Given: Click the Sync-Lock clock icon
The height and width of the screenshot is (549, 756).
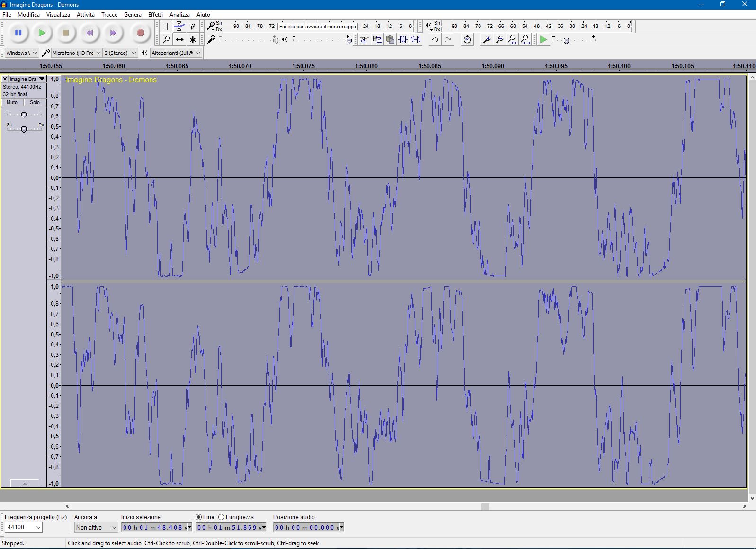Looking at the screenshot, I should [467, 39].
